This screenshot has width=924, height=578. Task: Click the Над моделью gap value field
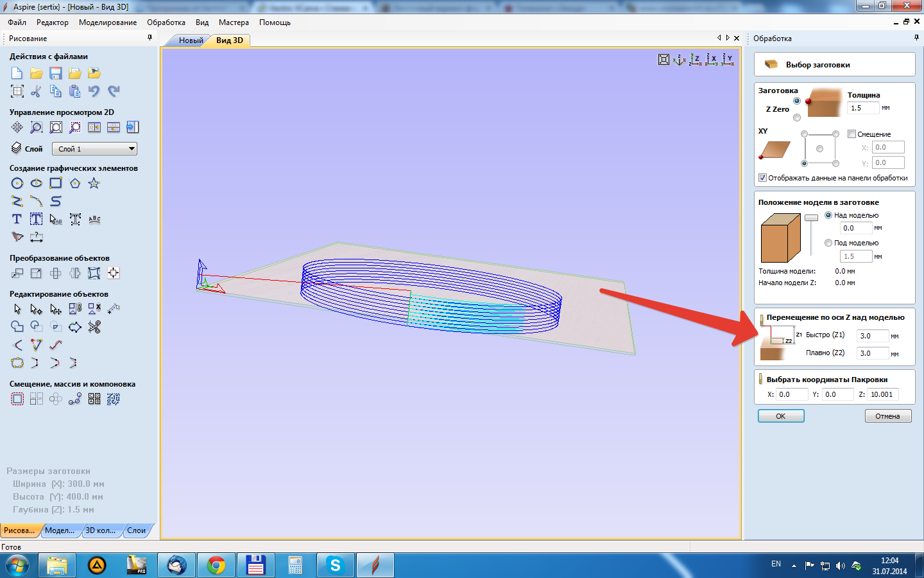tap(856, 228)
